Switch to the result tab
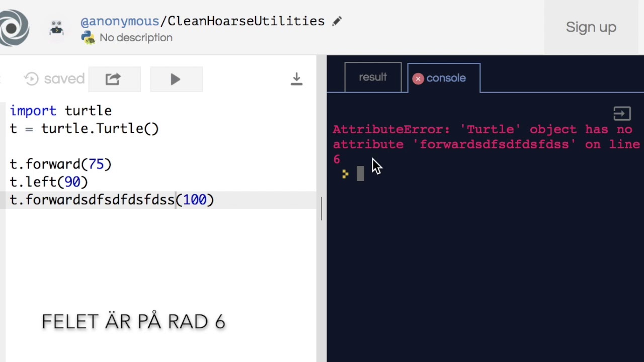Viewport: 644px width, 362px height. 373,77
